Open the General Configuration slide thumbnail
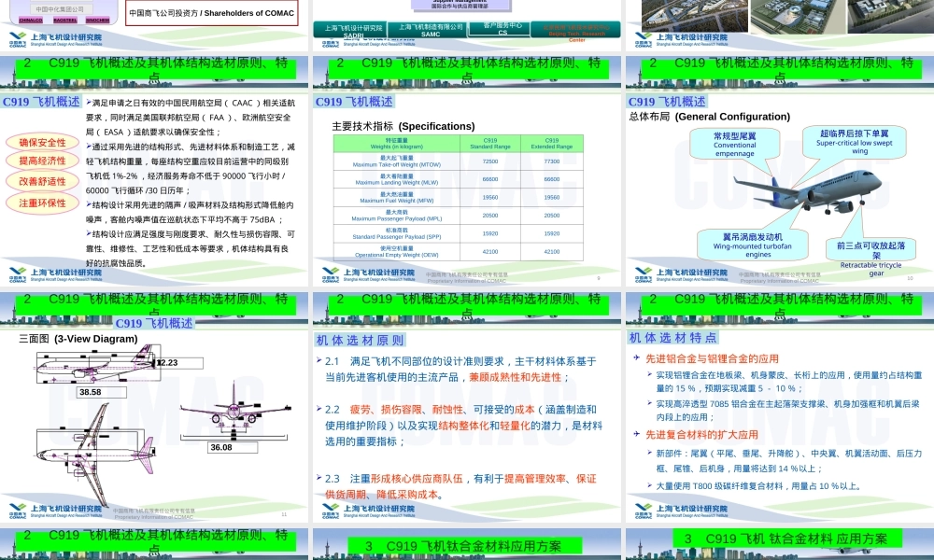The width and height of the screenshot is (934, 560). click(x=780, y=172)
